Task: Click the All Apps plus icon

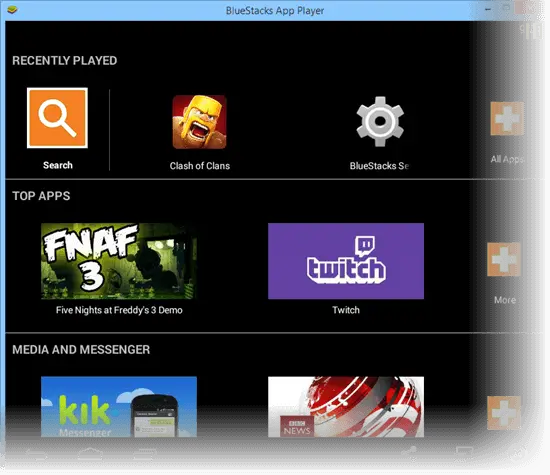Action: pyautogui.click(x=507, y=119)
